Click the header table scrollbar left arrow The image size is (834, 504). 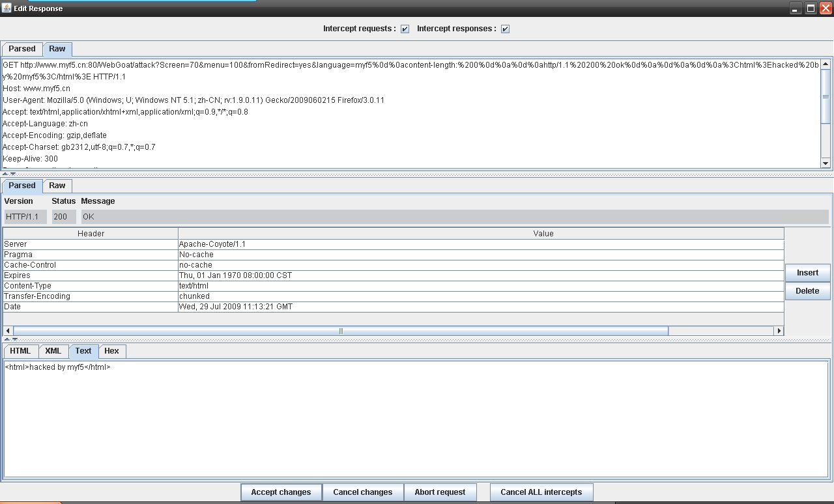coord(8,331)
